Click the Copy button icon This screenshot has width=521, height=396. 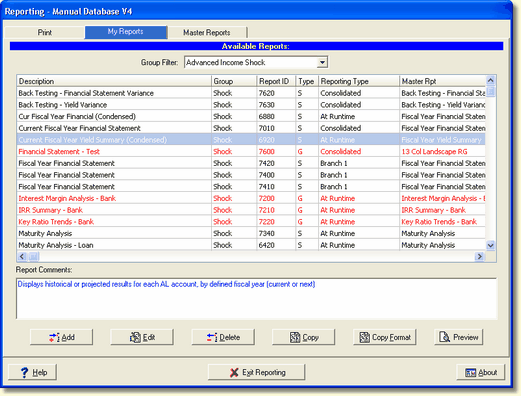[295, 337]
